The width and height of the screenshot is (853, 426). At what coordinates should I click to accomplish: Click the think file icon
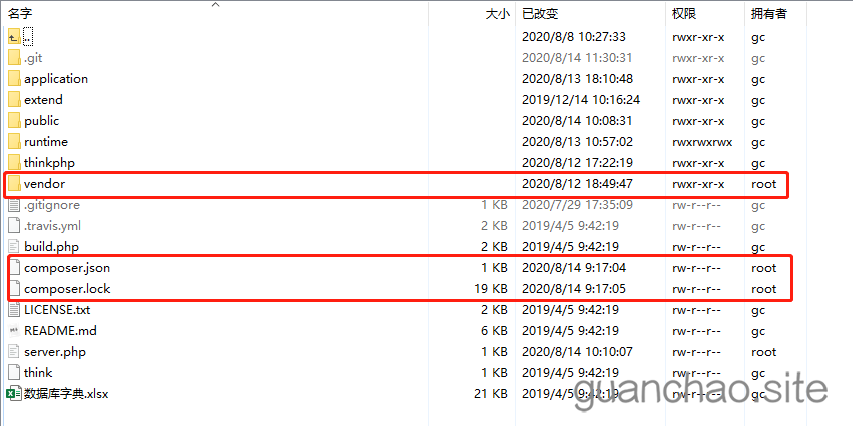click(14, 373)
